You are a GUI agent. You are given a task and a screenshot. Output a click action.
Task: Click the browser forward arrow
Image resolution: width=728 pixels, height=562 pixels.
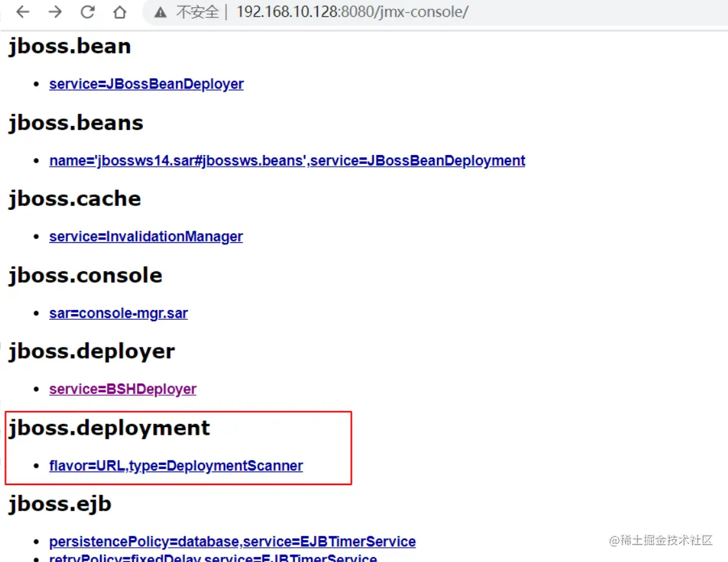55,12
